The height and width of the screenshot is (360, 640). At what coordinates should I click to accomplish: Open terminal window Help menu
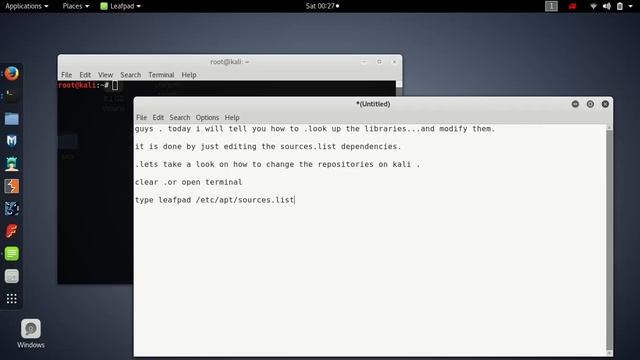point(189,75)
